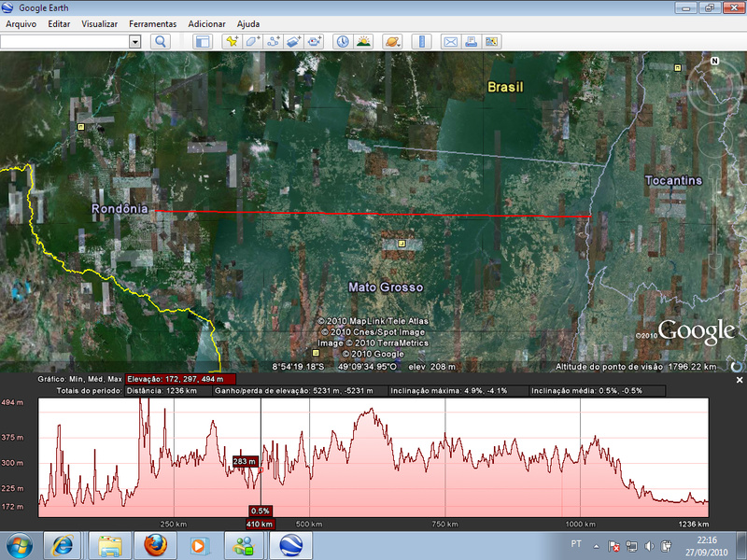747x560 pixels.
Task: Click the planets switcher icon
Action: (x=392, y=41)
